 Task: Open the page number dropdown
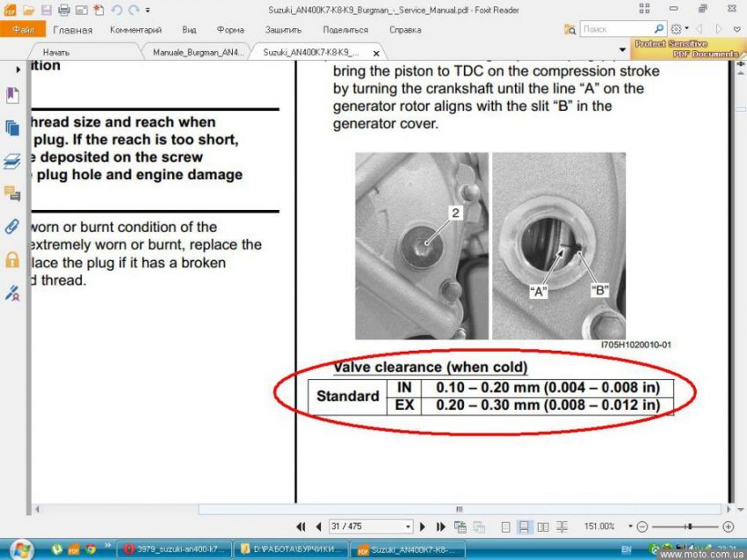tap(409, 527)
